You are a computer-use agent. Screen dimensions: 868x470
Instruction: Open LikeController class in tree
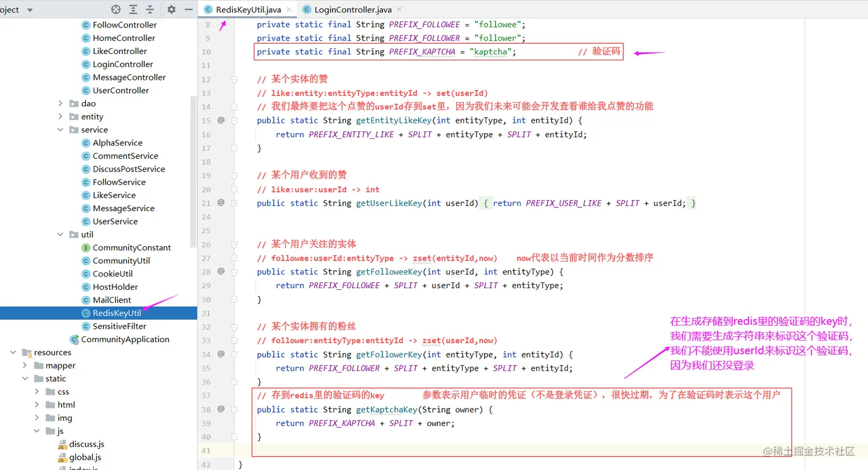119,51
